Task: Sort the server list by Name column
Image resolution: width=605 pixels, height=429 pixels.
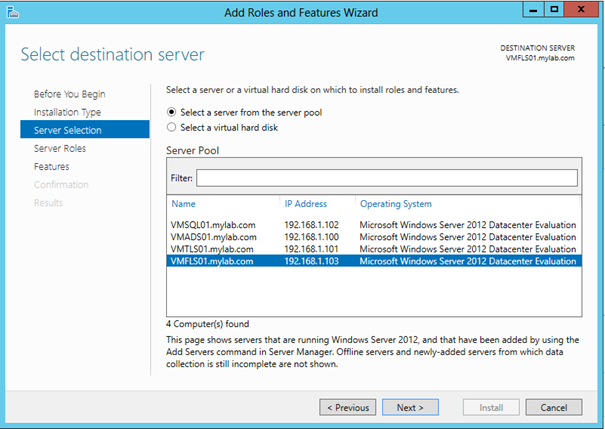Action: (183, 204)
